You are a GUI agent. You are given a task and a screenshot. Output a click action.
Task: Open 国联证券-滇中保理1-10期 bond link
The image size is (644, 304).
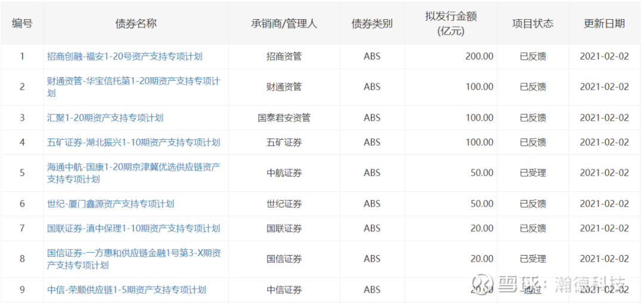click(134, 228)
